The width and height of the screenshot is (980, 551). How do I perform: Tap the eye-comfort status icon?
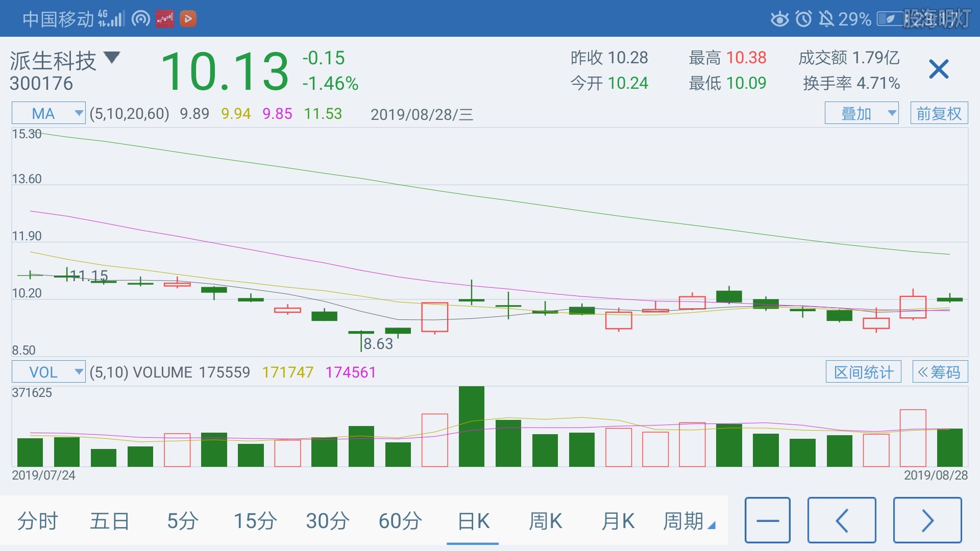click(779, 19)
